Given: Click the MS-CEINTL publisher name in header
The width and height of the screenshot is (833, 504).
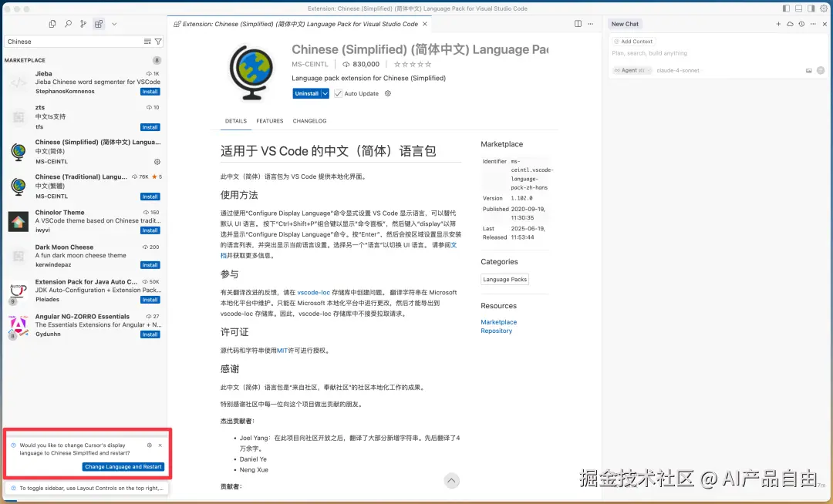Looking at the screenshot, I should [310, 64].
